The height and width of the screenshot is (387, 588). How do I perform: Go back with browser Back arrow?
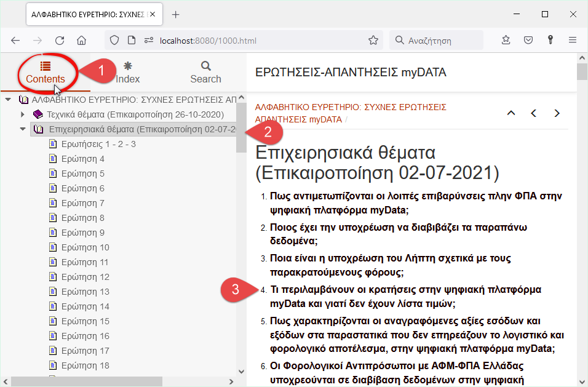15,41
